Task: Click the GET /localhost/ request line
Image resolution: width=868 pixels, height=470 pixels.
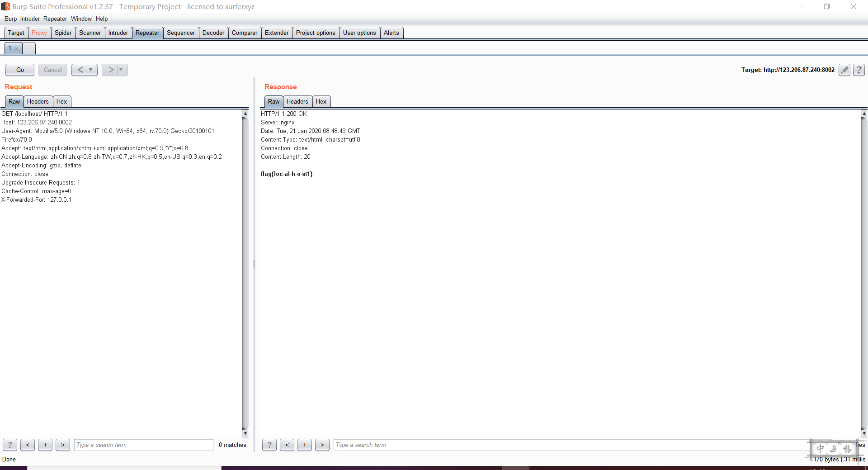Action: (x=34, y=114)
